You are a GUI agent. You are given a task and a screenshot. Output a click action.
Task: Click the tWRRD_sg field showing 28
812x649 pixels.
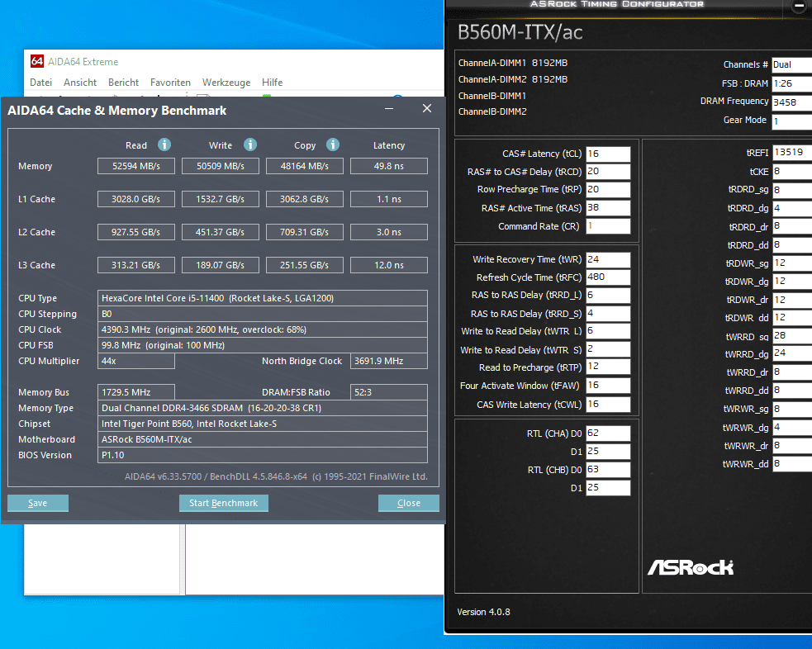tap(792, 336)
